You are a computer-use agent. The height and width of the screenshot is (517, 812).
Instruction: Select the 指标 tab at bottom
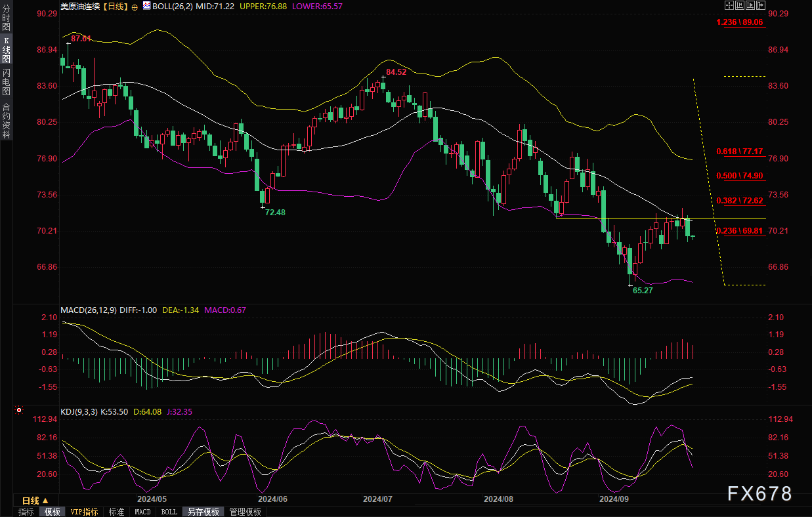(26, 512)
